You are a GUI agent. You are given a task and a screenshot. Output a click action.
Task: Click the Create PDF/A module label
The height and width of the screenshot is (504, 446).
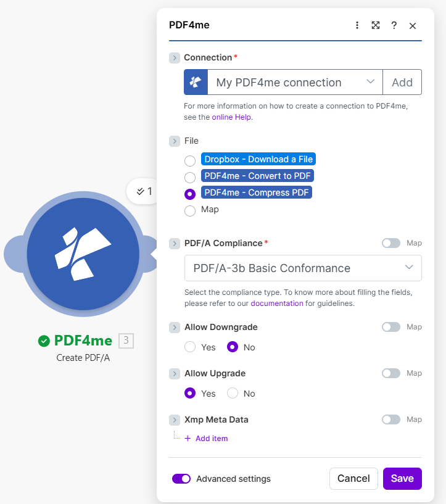coord(83,358)
